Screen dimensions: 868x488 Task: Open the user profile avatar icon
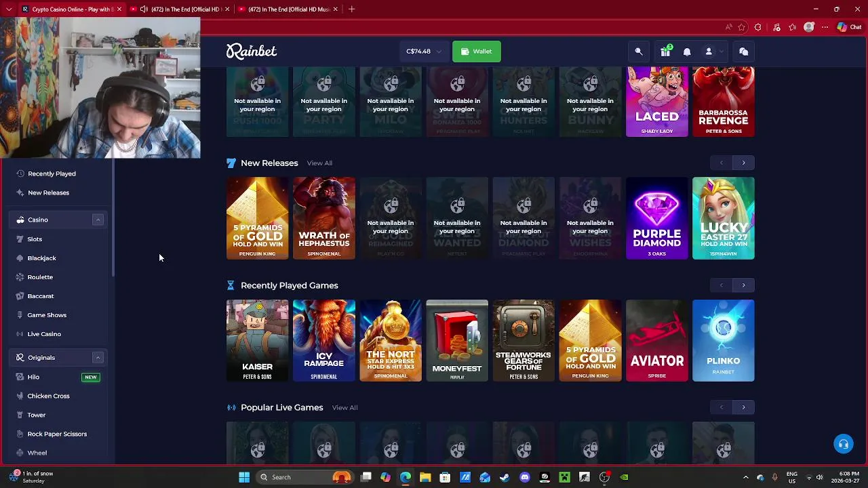point(709,52)
